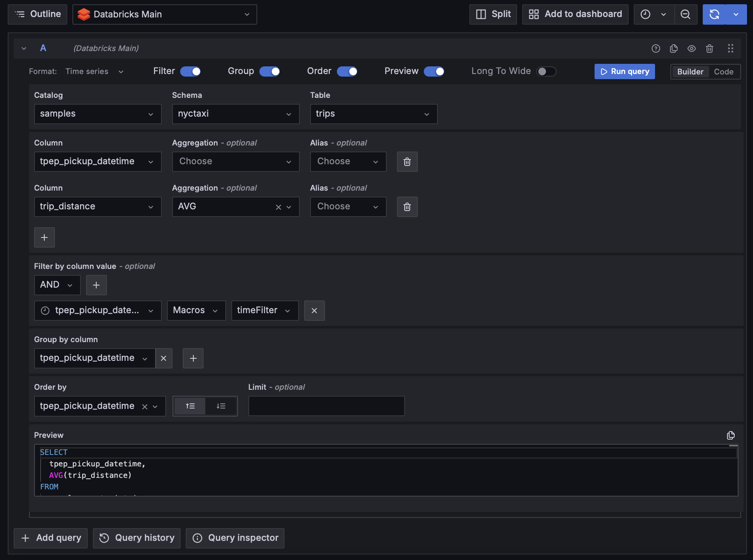The height and width of the screenshot is (560, 753).
Task: Disable the Filter toggle
Action: point(190,71)
